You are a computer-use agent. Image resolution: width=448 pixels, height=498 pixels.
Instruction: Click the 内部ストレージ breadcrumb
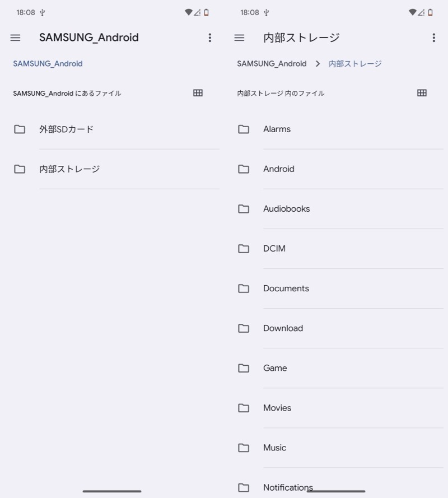tap(355, 64)
